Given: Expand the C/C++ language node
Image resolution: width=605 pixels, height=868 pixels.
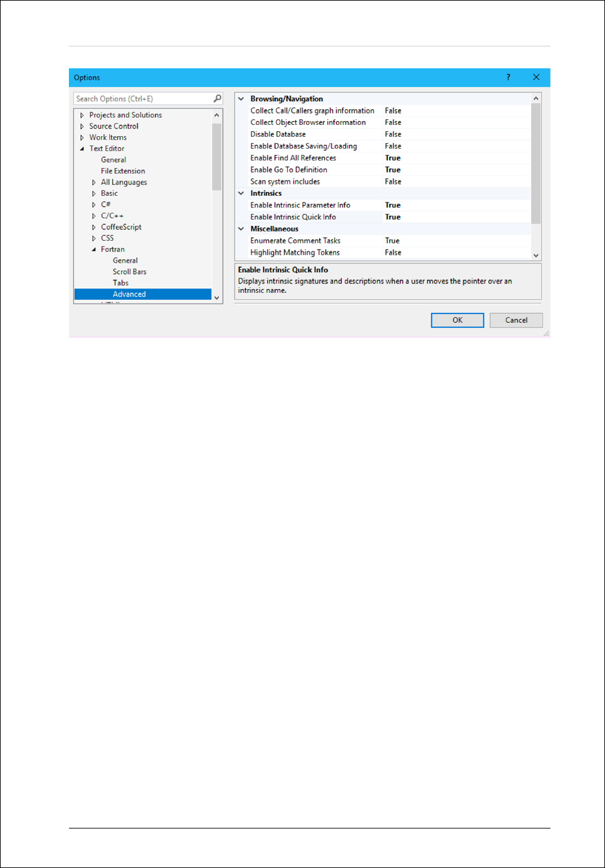Looking at the screenshot, I should pyautogui.click(x=94, y=216).
